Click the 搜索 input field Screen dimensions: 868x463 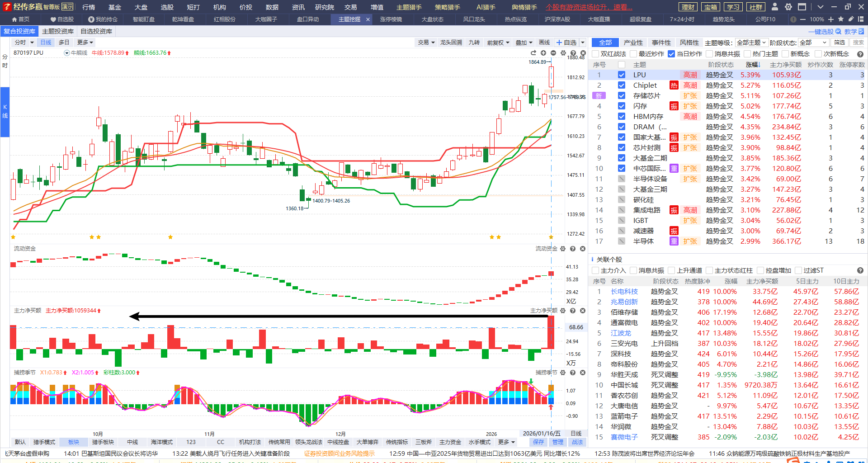coord(858,43)
